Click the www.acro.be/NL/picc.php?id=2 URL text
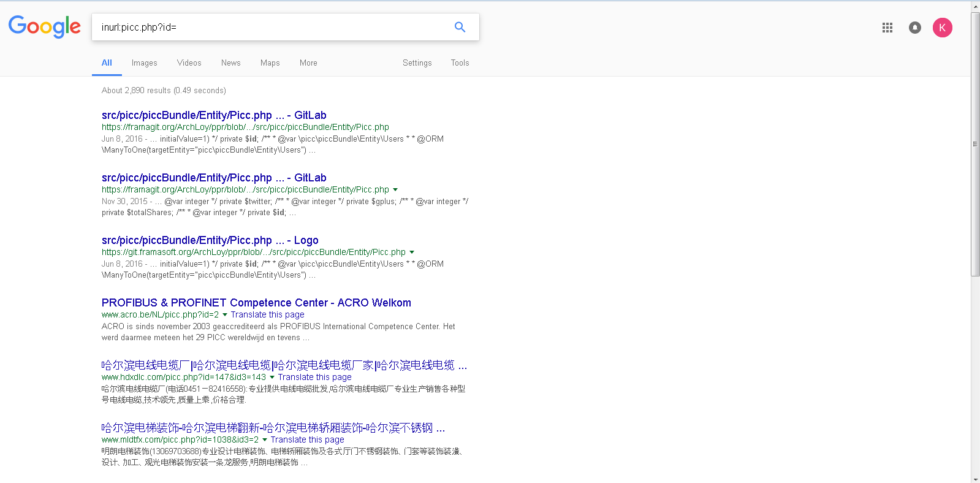The width and height of the screenshot is (980, 483). (x=160, y=314)
